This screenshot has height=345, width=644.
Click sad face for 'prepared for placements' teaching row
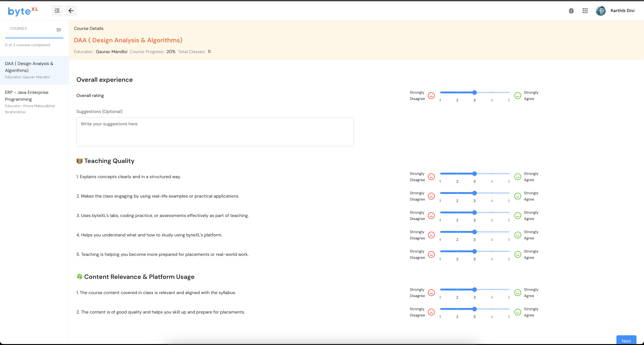(x=431, y=254)
